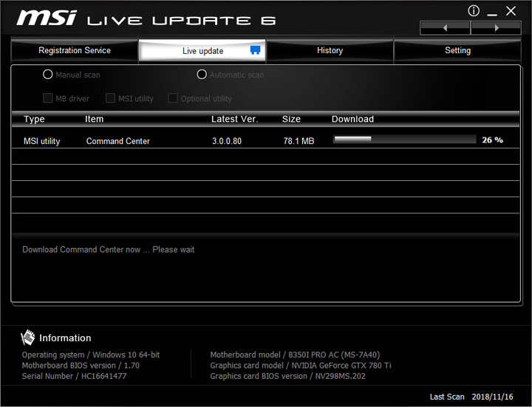Click the Latest Ver. column header
The height and width of the screenshot is (407, 532).
(x=234, y=119)
